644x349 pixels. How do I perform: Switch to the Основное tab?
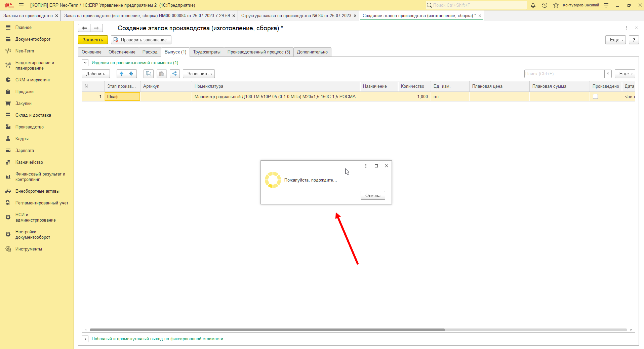[x=91, y=52]
